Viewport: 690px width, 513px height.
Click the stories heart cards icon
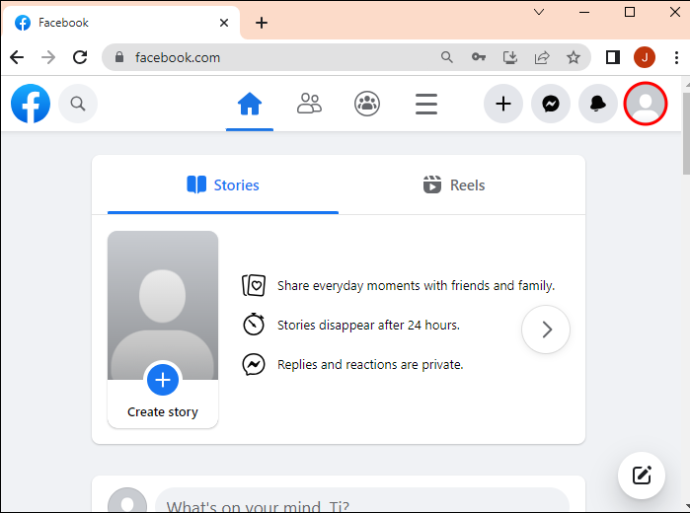coord(253,285)
